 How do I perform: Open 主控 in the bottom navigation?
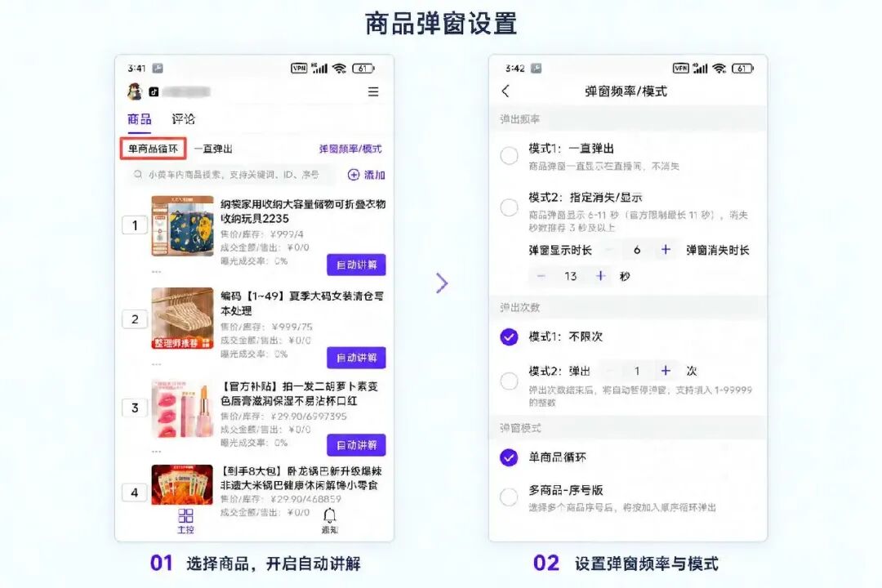coord(185,522)
